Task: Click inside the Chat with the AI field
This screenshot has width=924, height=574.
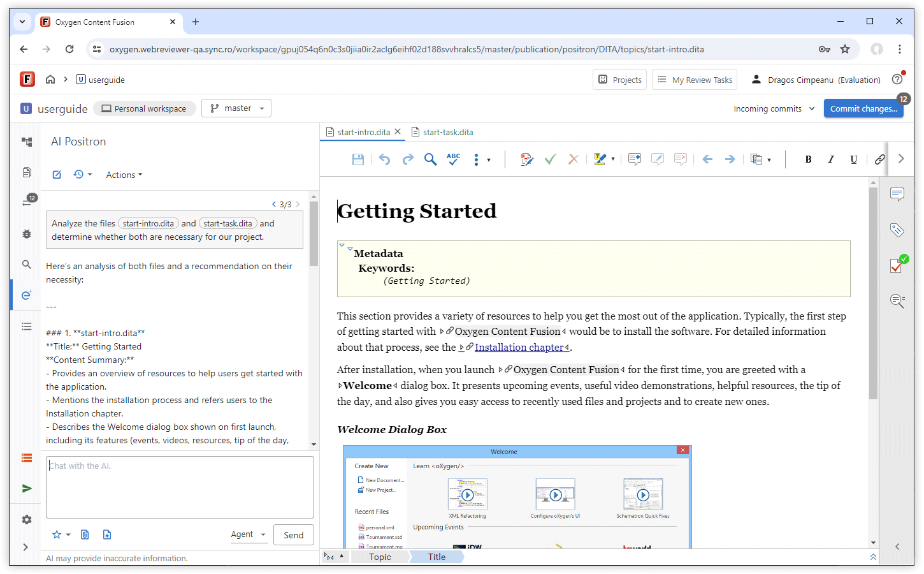Action: pyautogui.click(x=180, y=487)
